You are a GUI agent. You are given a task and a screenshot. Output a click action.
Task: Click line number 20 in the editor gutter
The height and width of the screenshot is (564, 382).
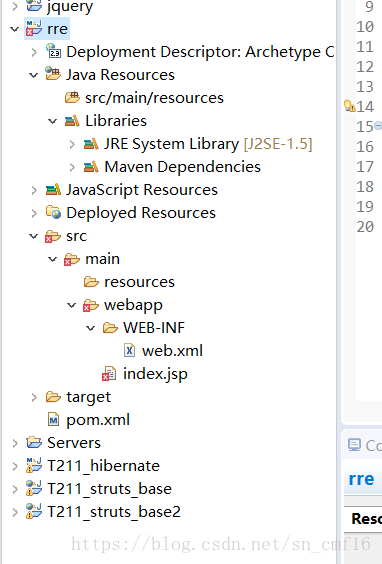[365, 227]
